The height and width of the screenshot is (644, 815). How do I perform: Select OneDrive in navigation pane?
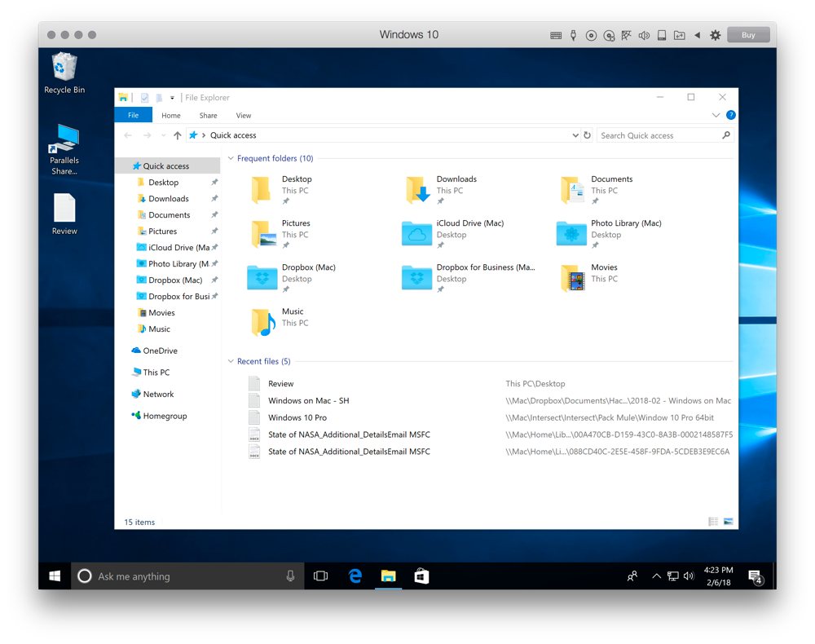coord(167,351)
